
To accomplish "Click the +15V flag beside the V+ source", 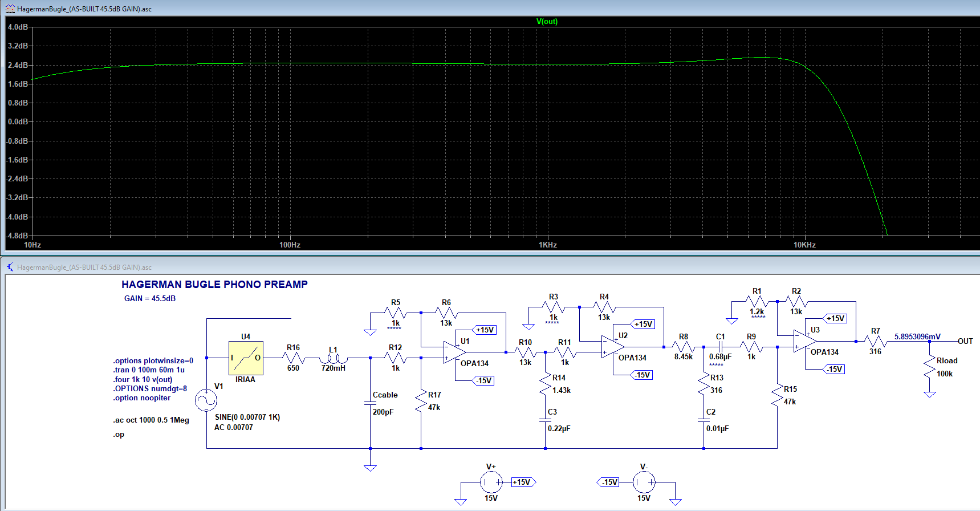I will point(523,482).
